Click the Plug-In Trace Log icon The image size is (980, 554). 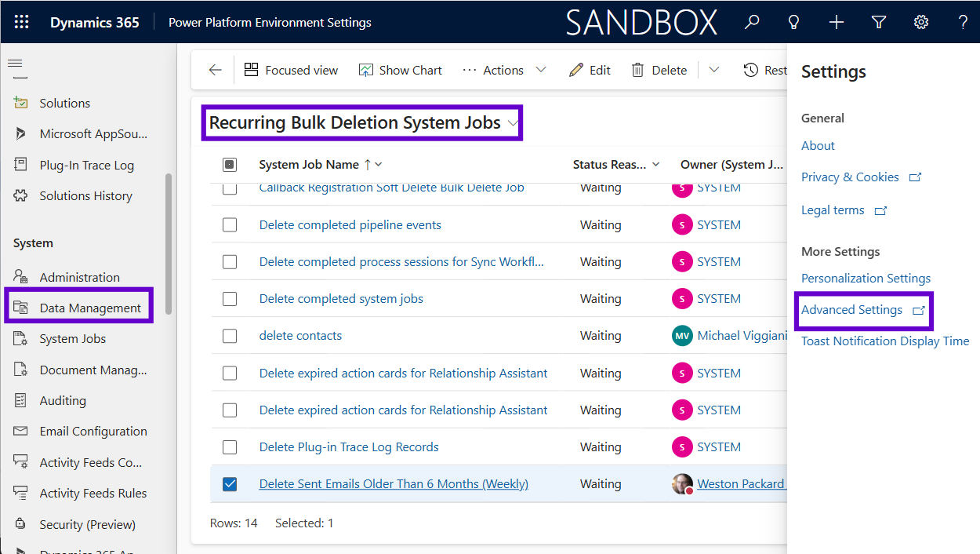click(x=22, y=165)
